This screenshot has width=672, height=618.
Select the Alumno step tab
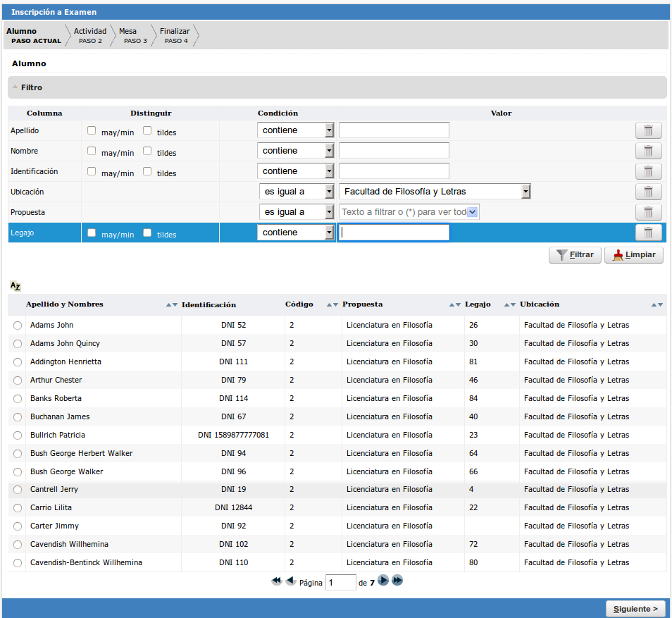(x=33, y=36)
